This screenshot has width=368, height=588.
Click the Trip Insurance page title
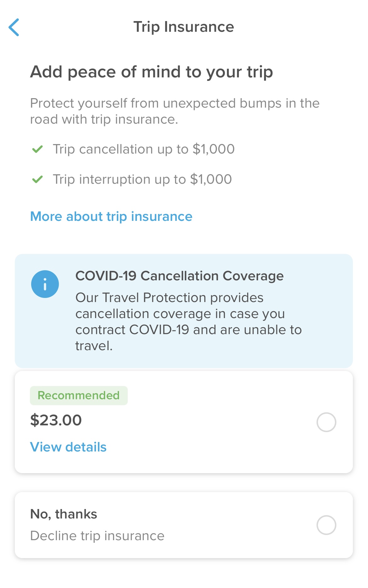(184, 27)
